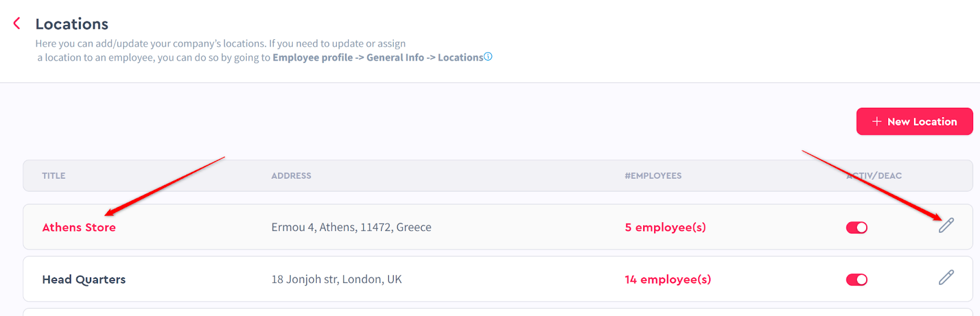Screen dimensions: 980x316
Task: Open the info icon beside the Locations path
Action: [x=488, y=56]
